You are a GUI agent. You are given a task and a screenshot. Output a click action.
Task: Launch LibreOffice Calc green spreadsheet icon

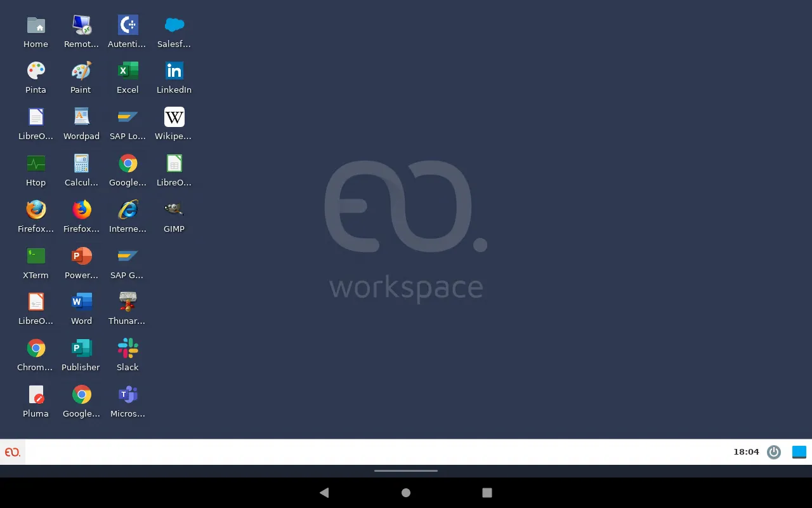coord(174,164)
